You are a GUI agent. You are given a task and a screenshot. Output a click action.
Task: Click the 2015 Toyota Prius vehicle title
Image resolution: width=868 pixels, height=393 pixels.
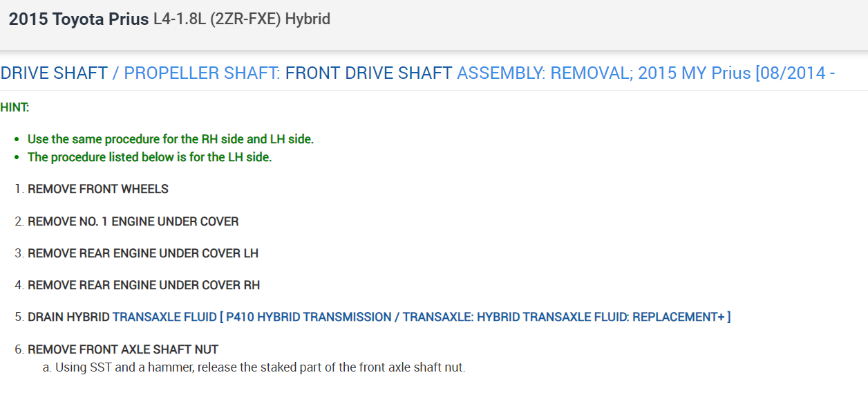[x=78, y=19]
